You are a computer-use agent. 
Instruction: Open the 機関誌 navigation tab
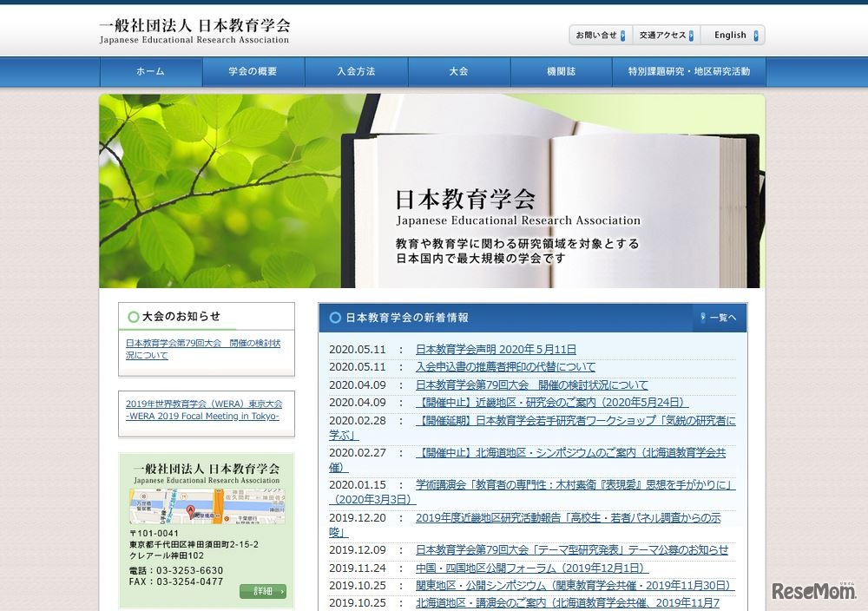(x=562, y=72)
